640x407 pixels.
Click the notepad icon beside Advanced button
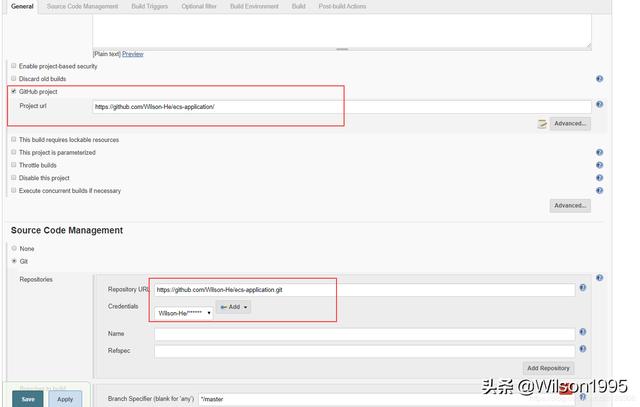click(x=542, y=124)
